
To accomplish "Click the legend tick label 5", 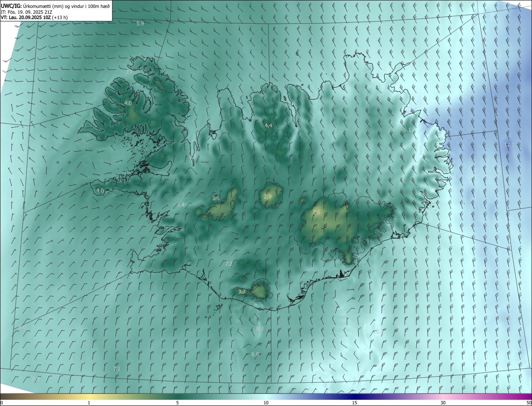I will click(177, 403).
